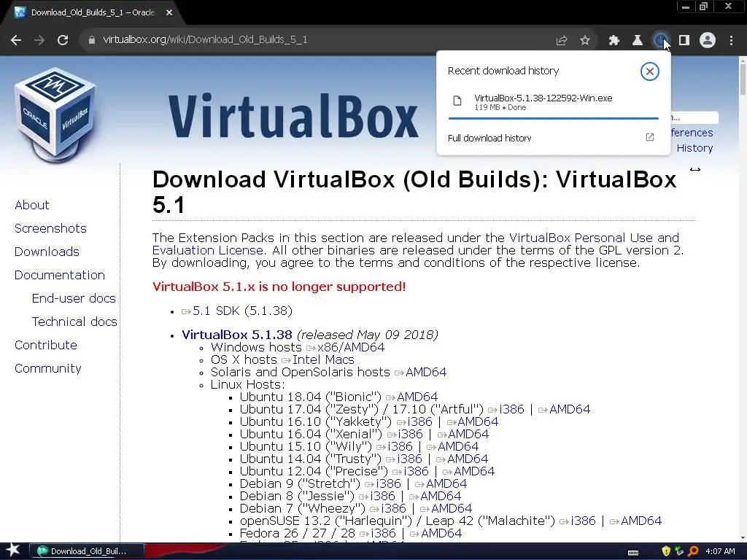Open the Community sidebar link
The image size is (747, 560).
point(47,368)
